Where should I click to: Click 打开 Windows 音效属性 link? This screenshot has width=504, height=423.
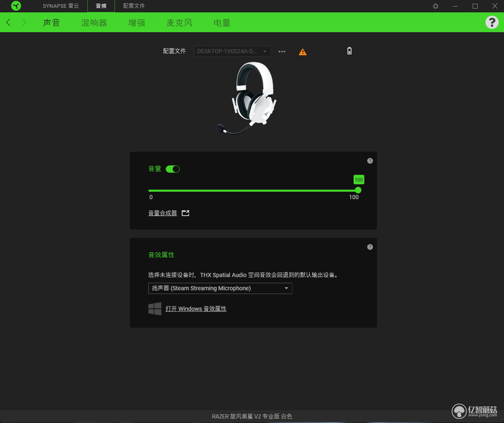(196, 309)
